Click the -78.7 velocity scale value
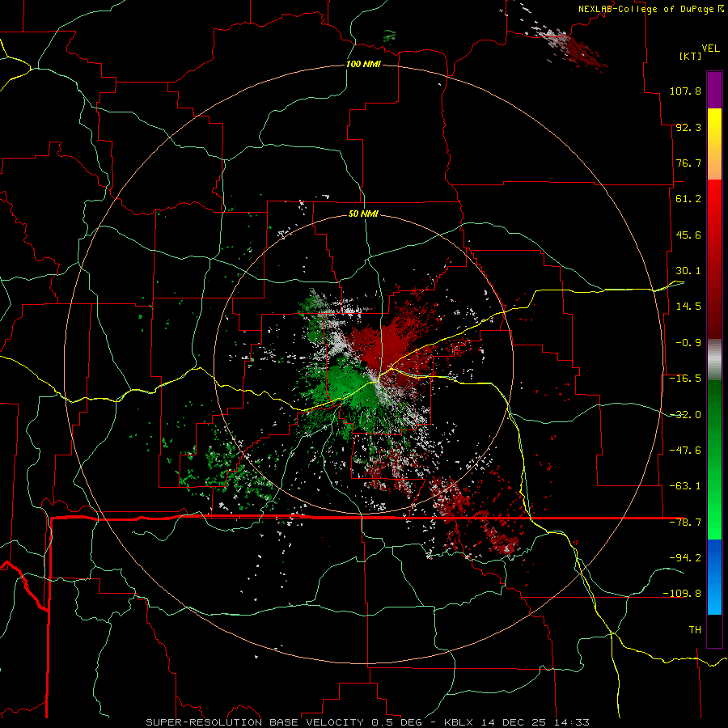The image size is (728, 728). point(685,523)
